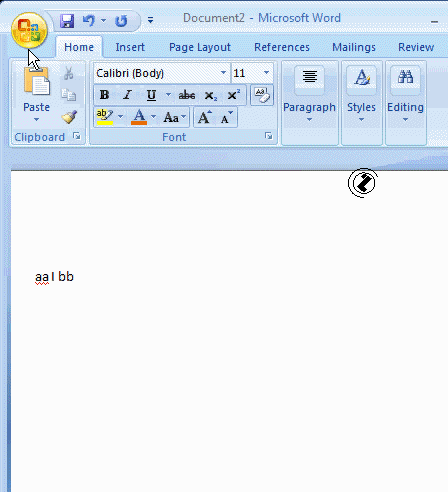Save document with the floppy disk icon

tap(67, 21)
